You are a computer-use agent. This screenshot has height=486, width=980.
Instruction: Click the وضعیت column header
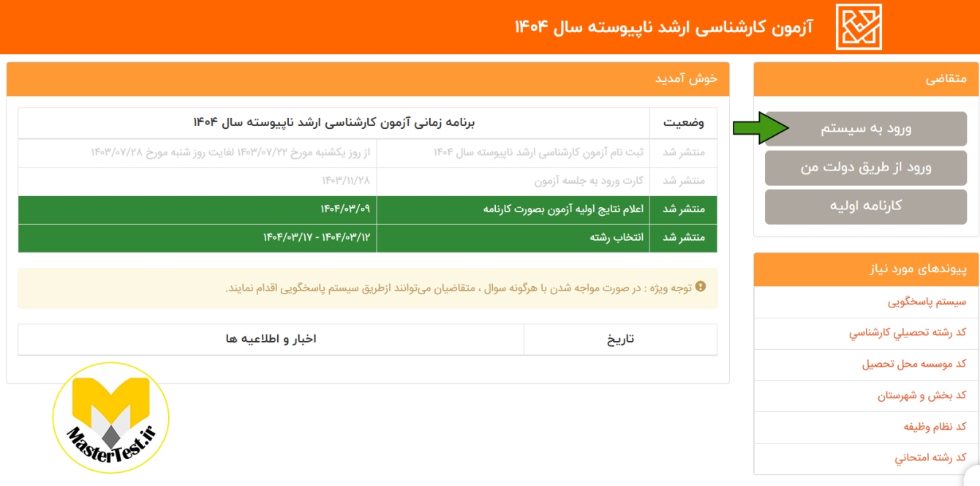click(684, 123)
